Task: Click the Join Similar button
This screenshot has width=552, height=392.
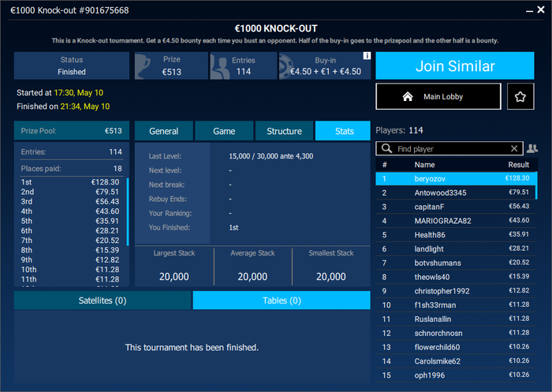Action: pyautogui.click(x=455, y=66)
